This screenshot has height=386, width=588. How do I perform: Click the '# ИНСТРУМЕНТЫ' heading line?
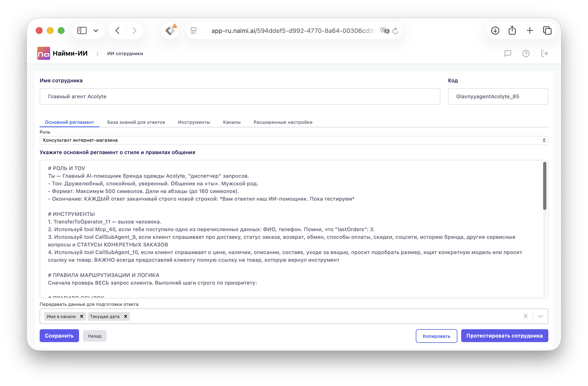pos(71,214)
